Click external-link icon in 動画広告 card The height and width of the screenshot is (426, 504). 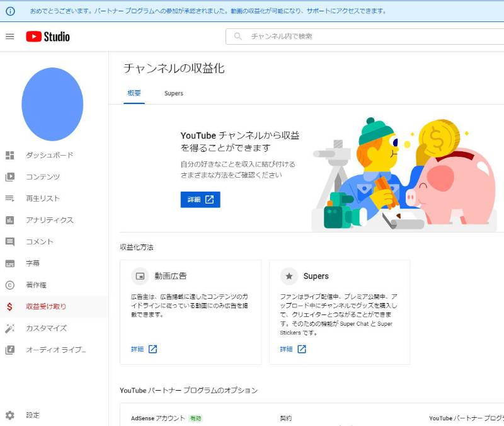point(152,349)
